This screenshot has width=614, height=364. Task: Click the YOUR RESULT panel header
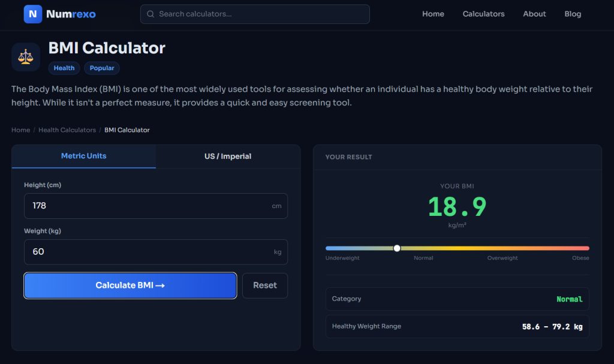[348, 157]
